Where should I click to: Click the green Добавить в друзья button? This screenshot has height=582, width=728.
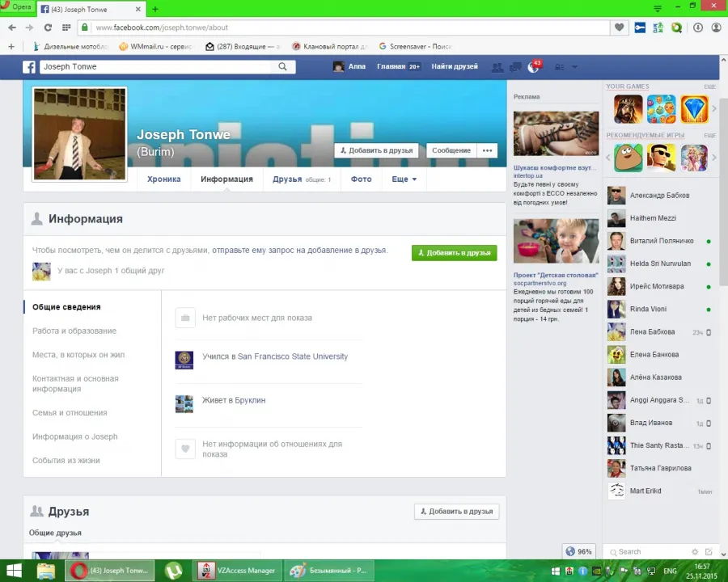pos(454,253)
